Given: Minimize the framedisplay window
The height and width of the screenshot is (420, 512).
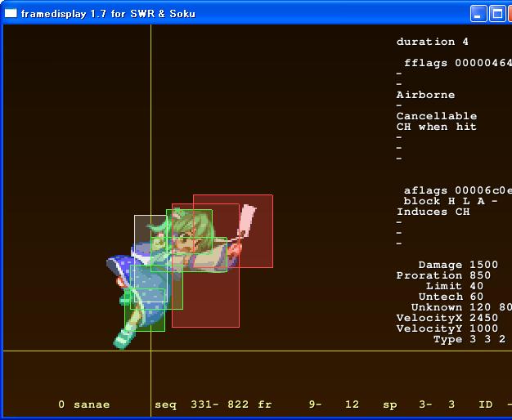Looking at the screenshot, I should point(478,14).
